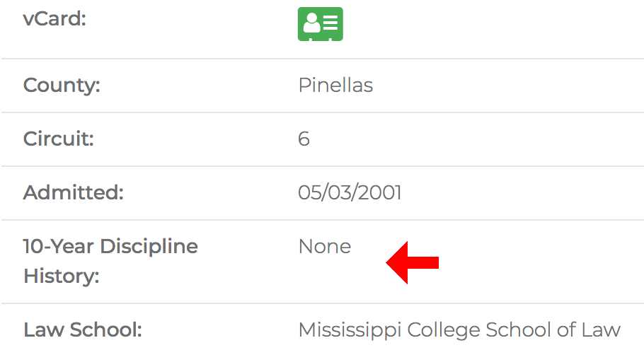Download the green vCard icon

[x=321, y=24]
